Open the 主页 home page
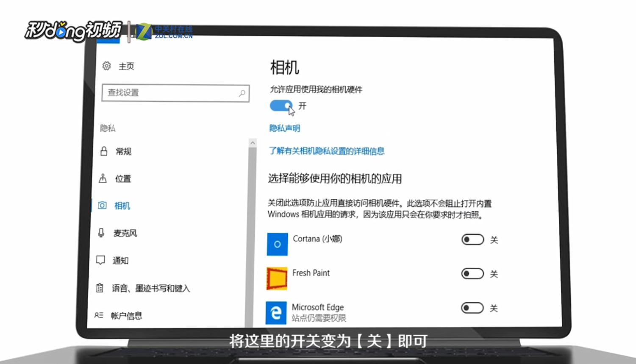This screenshot has height=364, width=636. click(x=126, y=66)
